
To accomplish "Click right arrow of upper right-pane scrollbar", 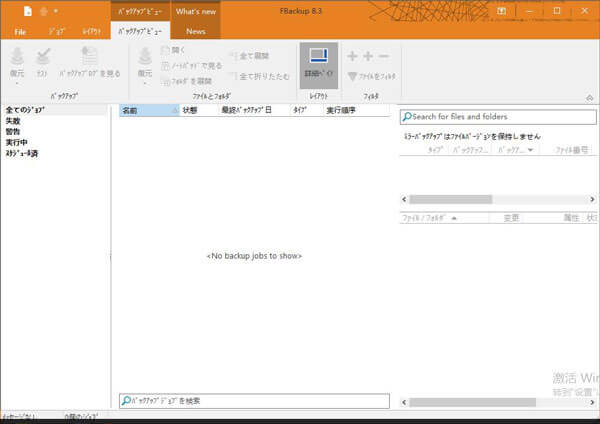I will pos(592,199).
